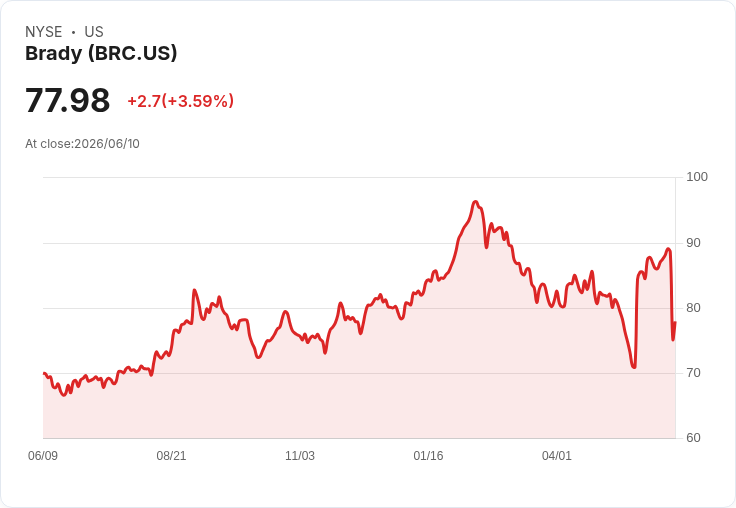Screen dimensions: 736x508
Task: Click the chart's highest peak near 96
Action: tap(475, 202)
